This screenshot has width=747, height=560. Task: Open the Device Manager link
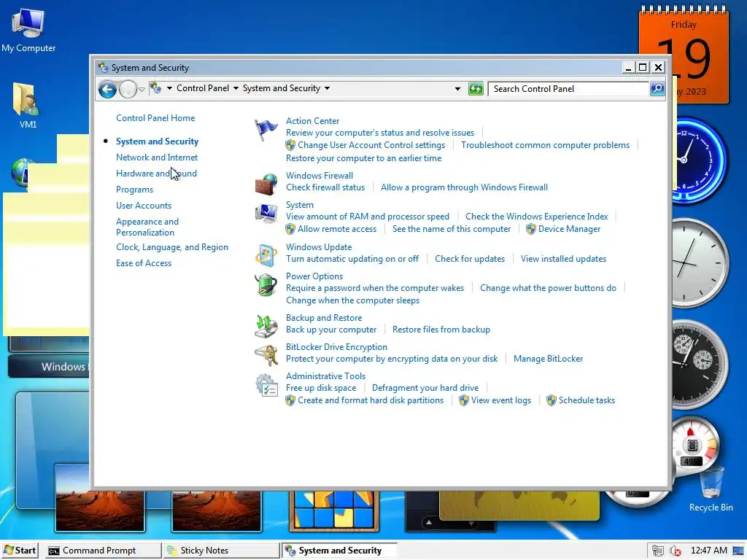click(569, 229)
